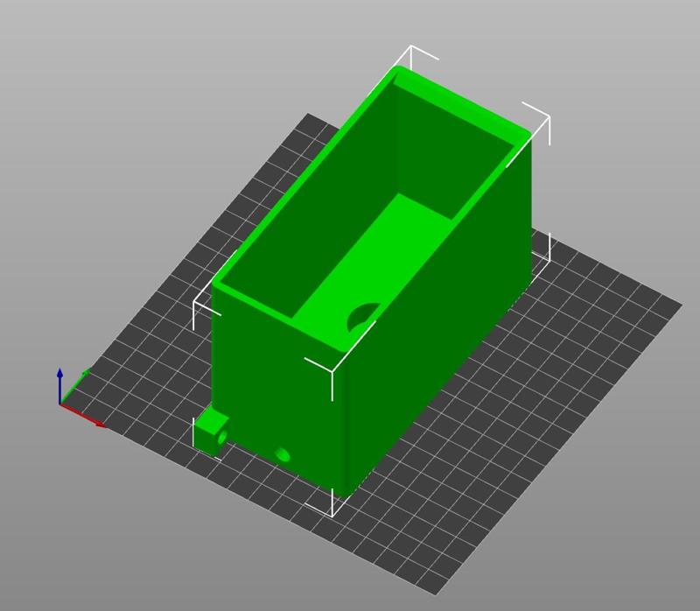Select the small cube lug at box base
The image size is (700, 611).
point(213,432)
